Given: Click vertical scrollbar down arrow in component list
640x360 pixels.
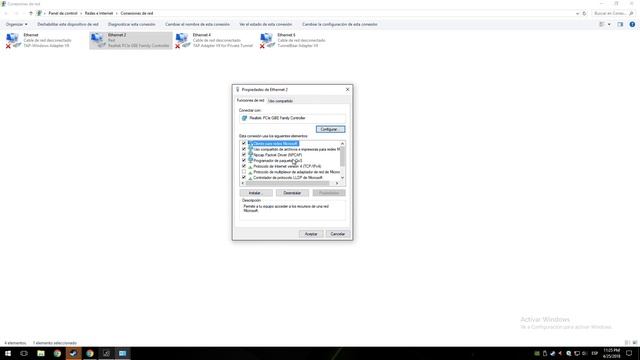Looking at the screenshot, I should (342, 178).
